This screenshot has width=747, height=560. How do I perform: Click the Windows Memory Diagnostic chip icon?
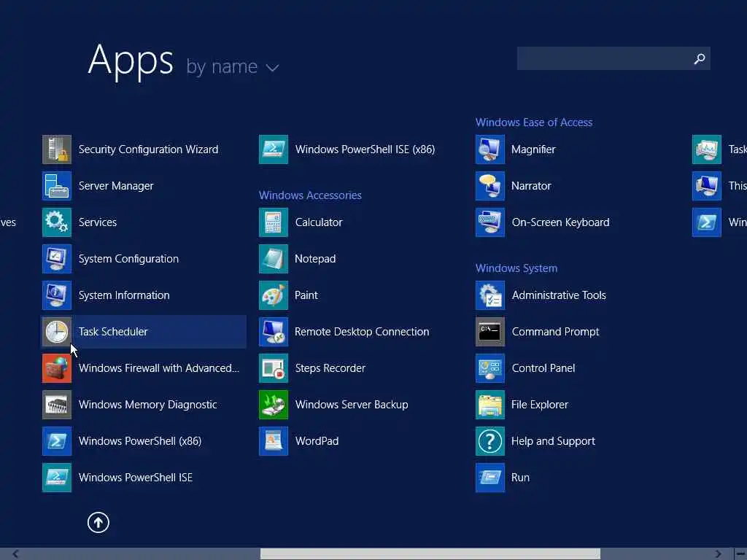[x=57, y=404]
